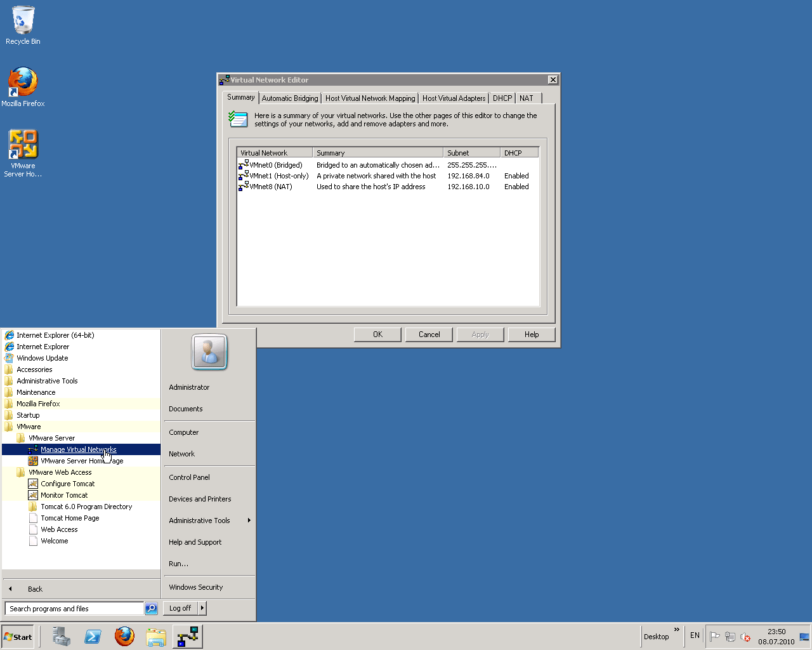Click the Action Center flag tray icon
The image size is (812, 650).
(715, 637)
